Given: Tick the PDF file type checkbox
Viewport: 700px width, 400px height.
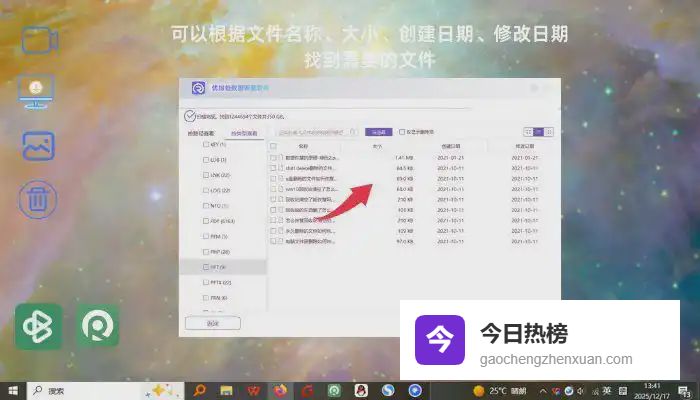Looking at the screenshot, I should [x=204, y=221].
